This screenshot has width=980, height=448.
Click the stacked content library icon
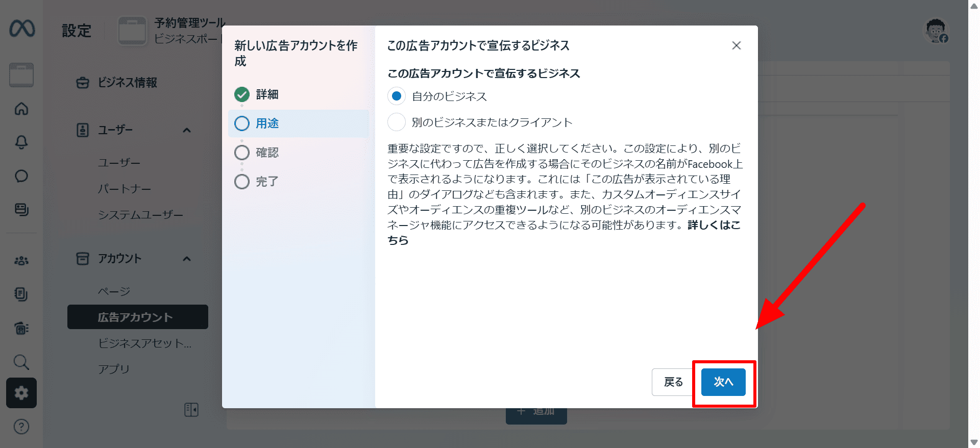click(x=21, y=210)
